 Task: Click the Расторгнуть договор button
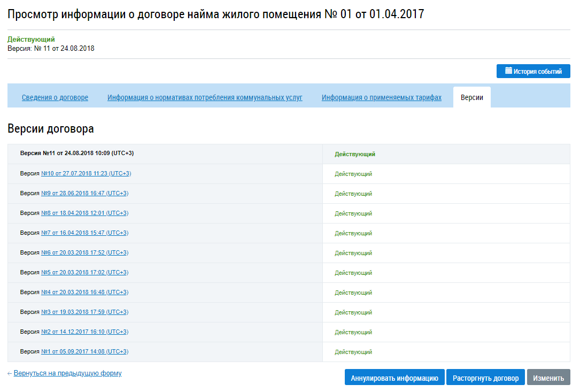pos(485,378)
